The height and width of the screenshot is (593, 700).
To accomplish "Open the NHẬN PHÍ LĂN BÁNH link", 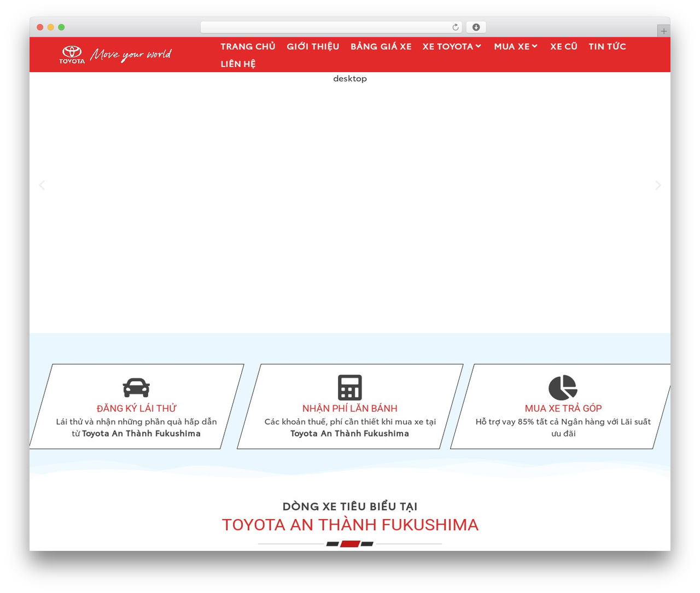I will tap(350, 409).
